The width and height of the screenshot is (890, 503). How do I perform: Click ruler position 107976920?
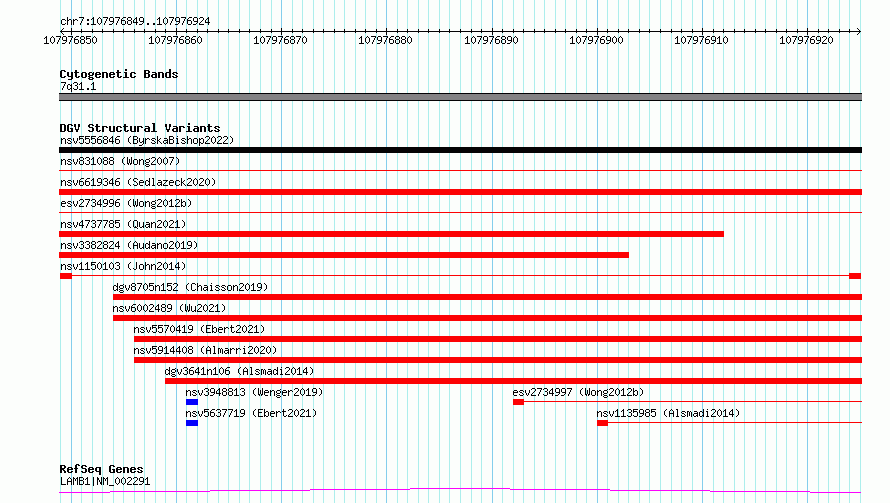[807, 40]
